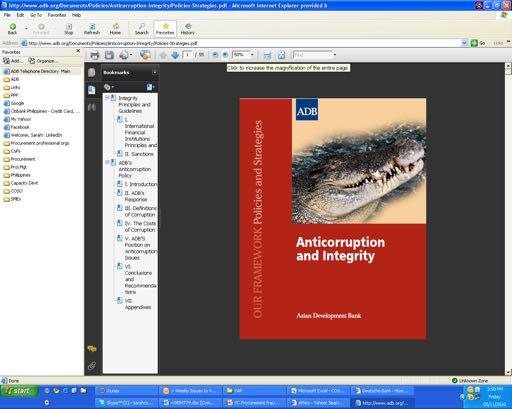This screenshot has width=512, height=409.
Task: Close the Favorites side pane
Action: coord(78,51)
